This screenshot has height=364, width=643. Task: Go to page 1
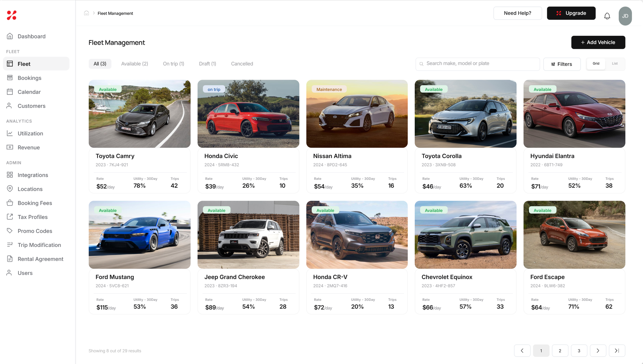coord(541,350)
